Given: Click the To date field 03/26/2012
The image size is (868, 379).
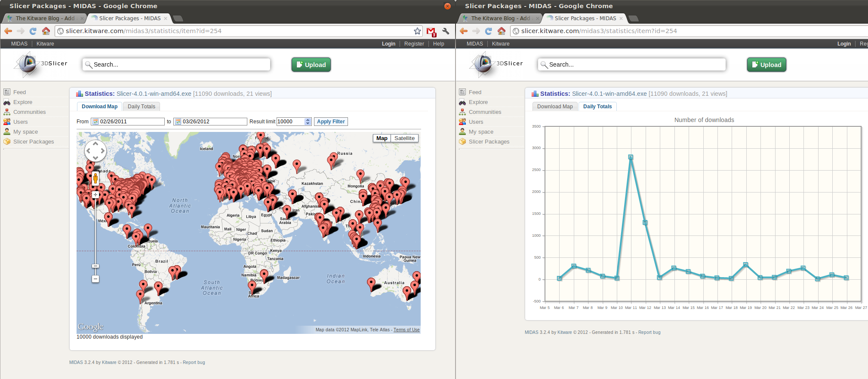Looking at the screenshot, I should coord(210,122).
